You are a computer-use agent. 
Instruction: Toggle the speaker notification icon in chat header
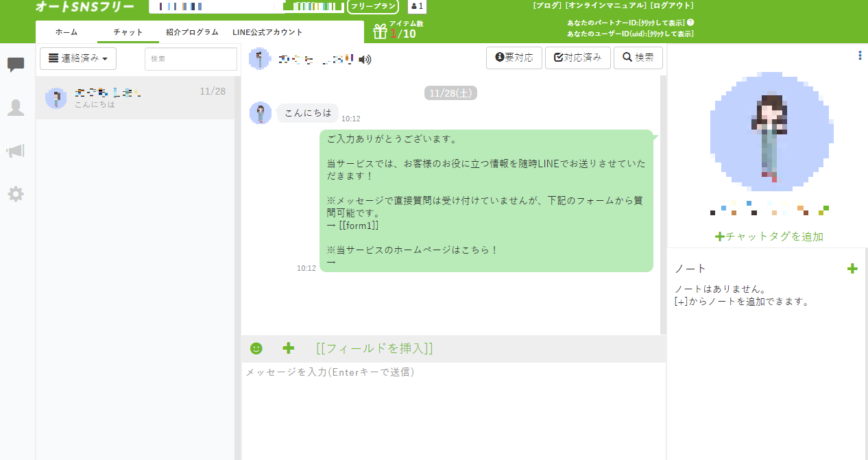coord(365,60)
